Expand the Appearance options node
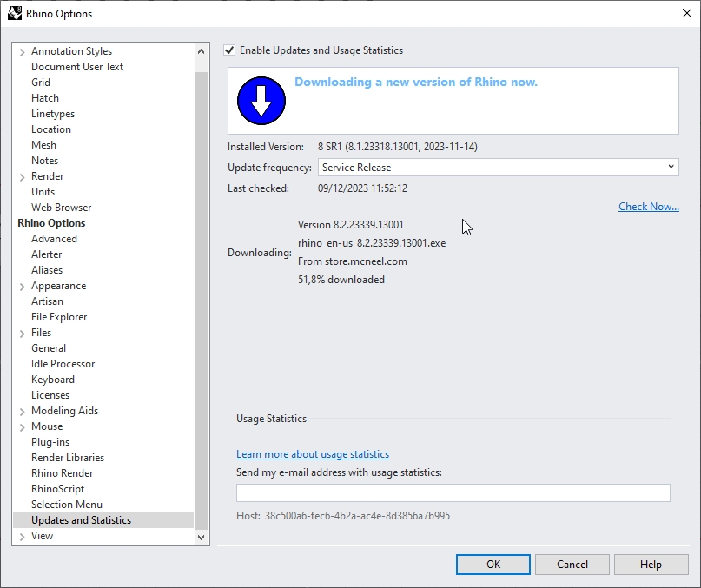The height and width of the screenshot is (588, 701). [22, 287]
